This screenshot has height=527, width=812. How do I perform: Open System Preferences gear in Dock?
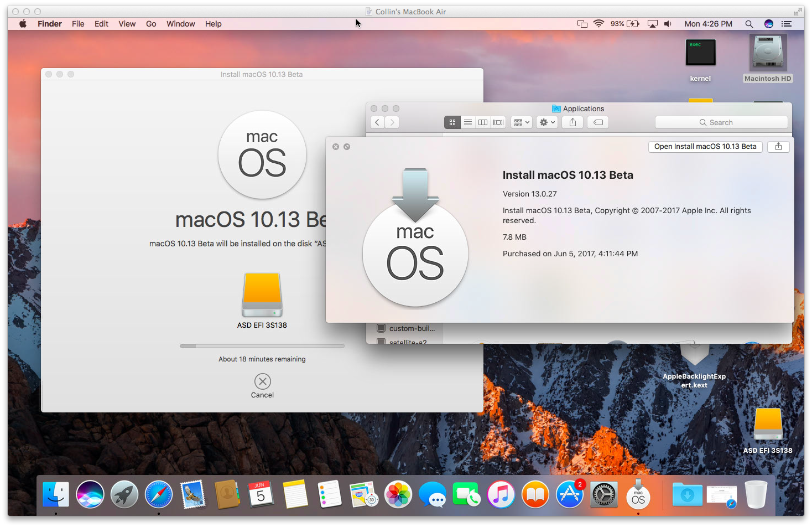pyautogui.click(x=604, y=494)
